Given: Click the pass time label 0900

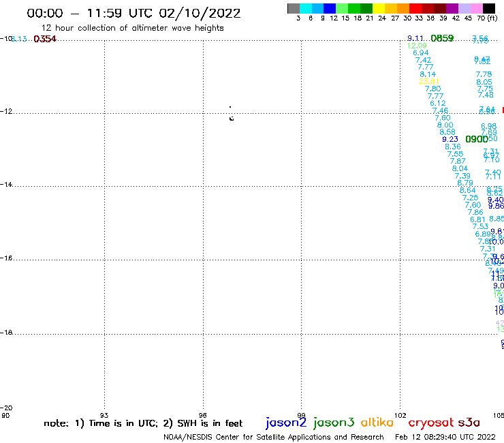Looking at the screenshot, I should [x=477, y=139].
